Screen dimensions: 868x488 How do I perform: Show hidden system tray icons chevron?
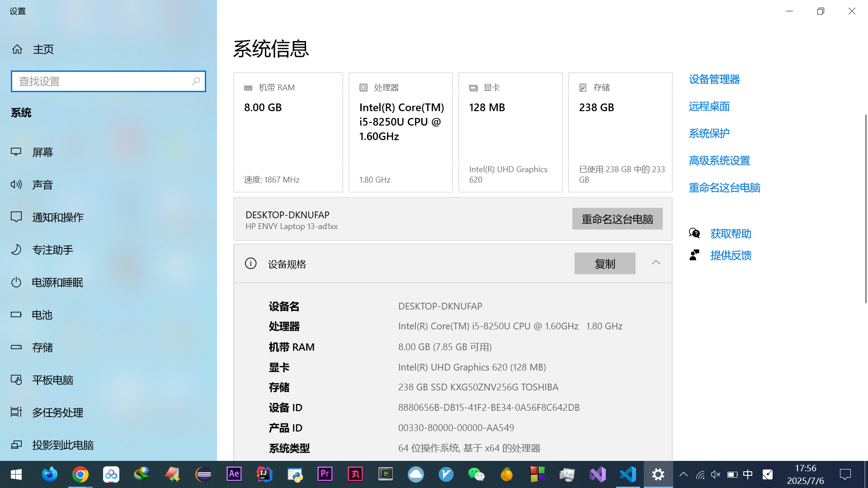coord(684,474)
